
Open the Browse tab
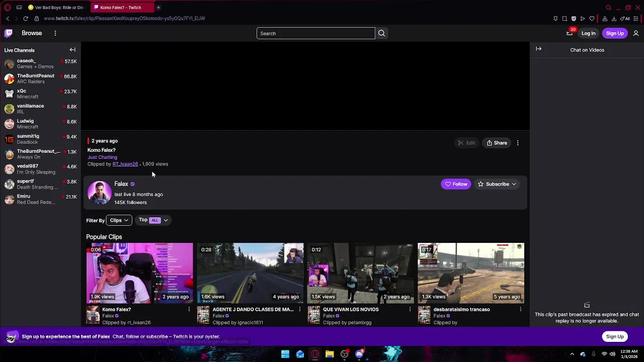tap(32, 33)
